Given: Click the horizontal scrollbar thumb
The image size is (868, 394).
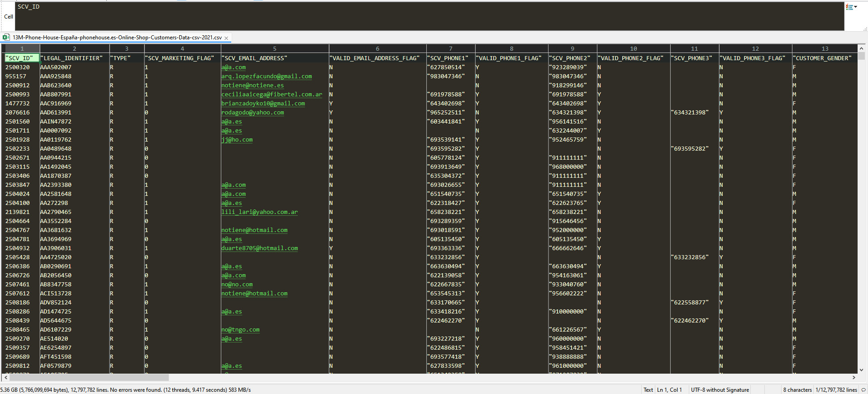Looking at the screenshot, I should click(x=89, y=377).
